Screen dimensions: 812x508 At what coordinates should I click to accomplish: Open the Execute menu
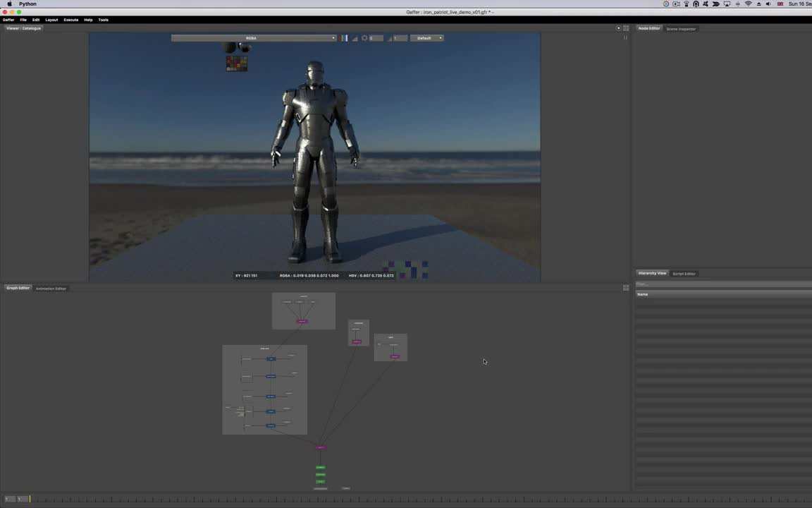[71, 20]
